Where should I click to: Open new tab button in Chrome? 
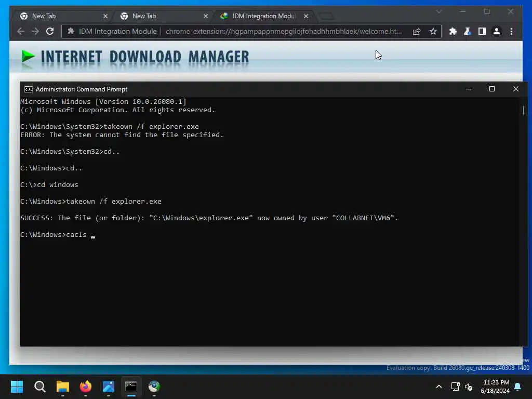point(326,16)
